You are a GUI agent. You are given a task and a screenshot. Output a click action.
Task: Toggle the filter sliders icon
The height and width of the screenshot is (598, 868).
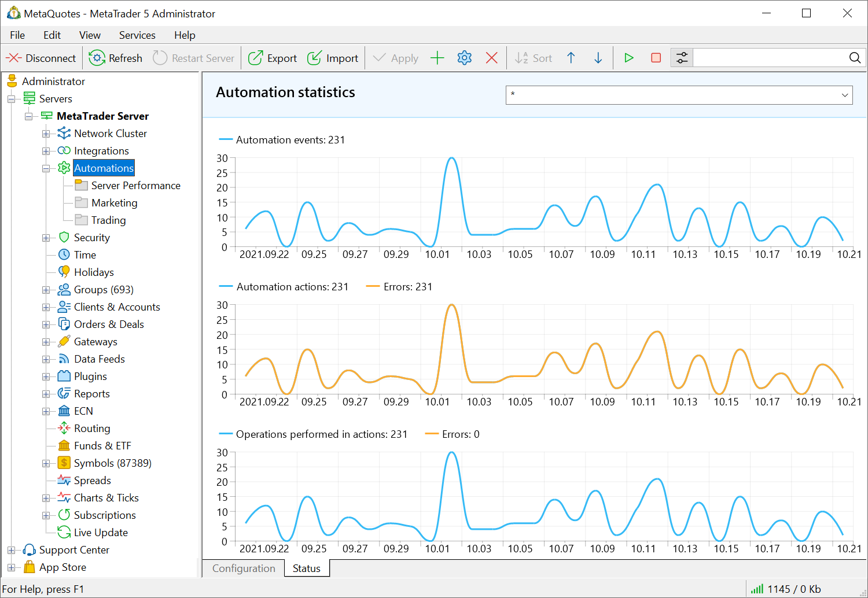[x=682, y=58]
